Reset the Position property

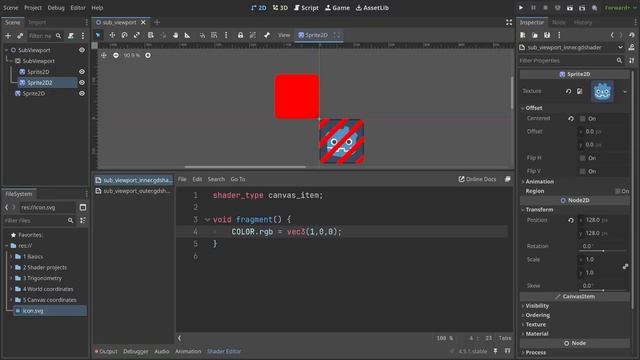coord(571,220)
